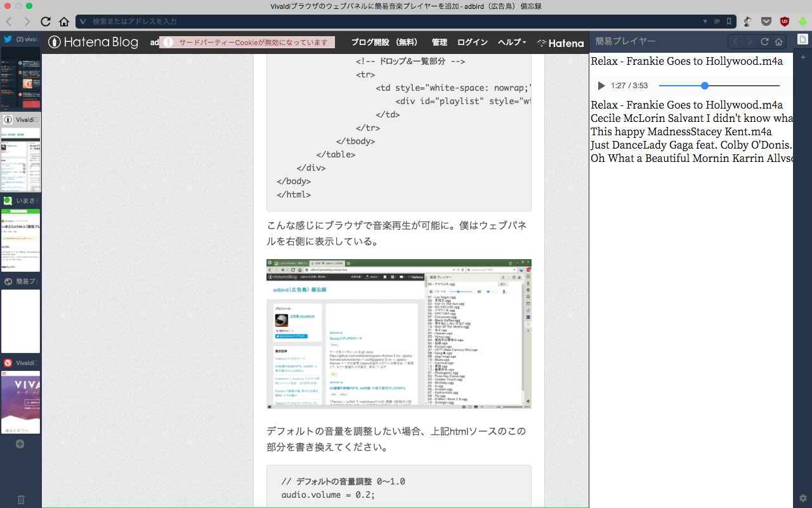Bookmark this page from the address bar

[729, 22]
